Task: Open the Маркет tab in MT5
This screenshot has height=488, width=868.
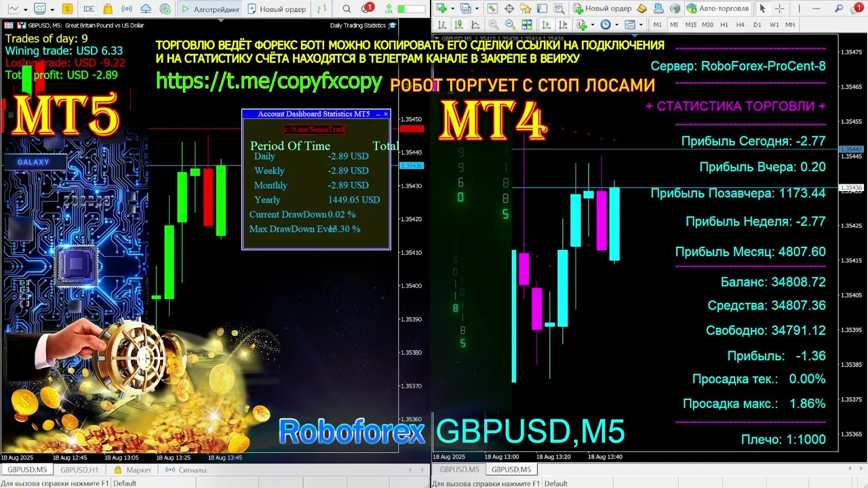Action: (x=133, y=470)
